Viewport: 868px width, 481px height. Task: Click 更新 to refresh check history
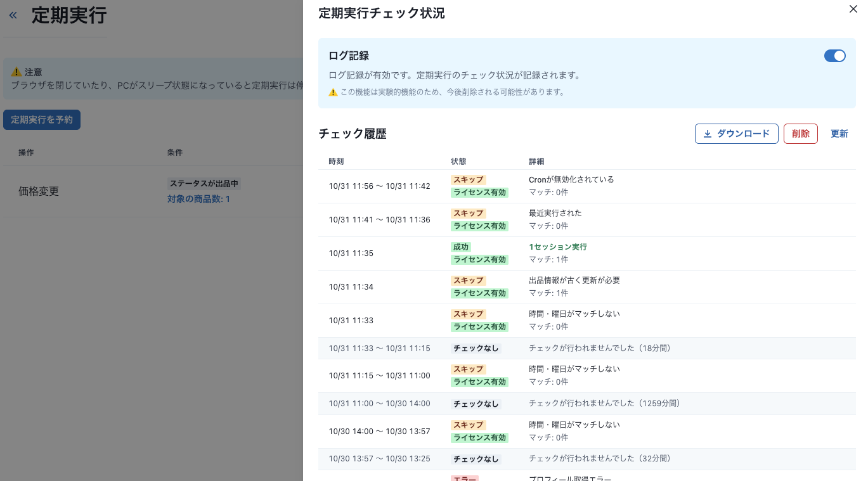tap(839, 134)
